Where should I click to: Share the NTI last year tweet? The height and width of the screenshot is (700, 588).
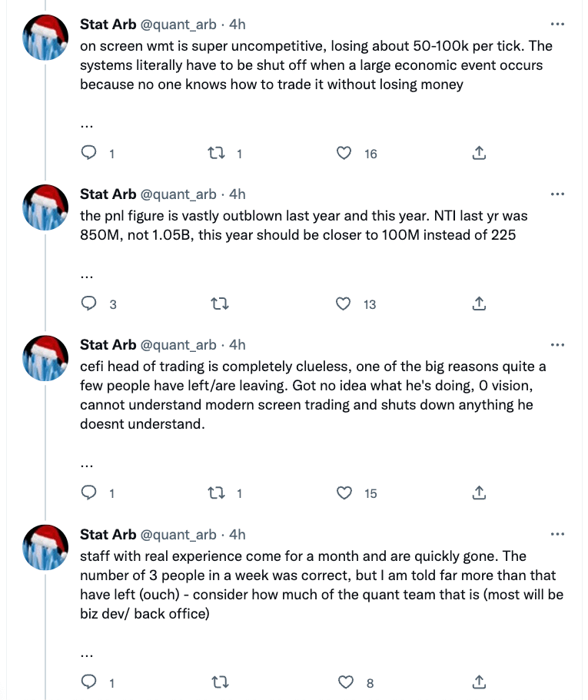click(x=478, y=304)
